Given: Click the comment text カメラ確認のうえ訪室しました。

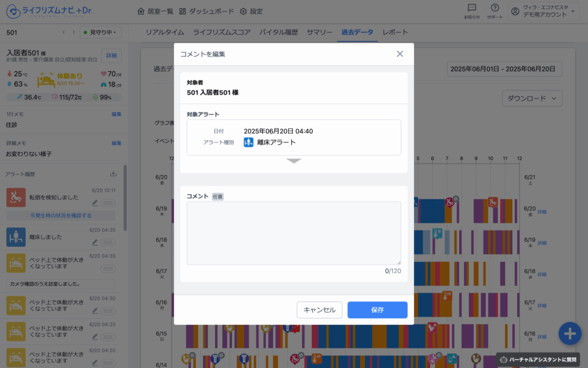Looking at the screenshot, I should click(45, 284).
